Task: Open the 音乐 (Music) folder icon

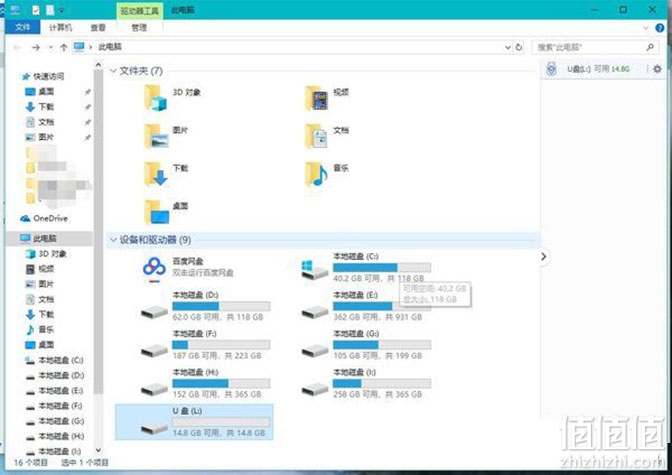Action: pyautogui.click(x=316, y=172)
